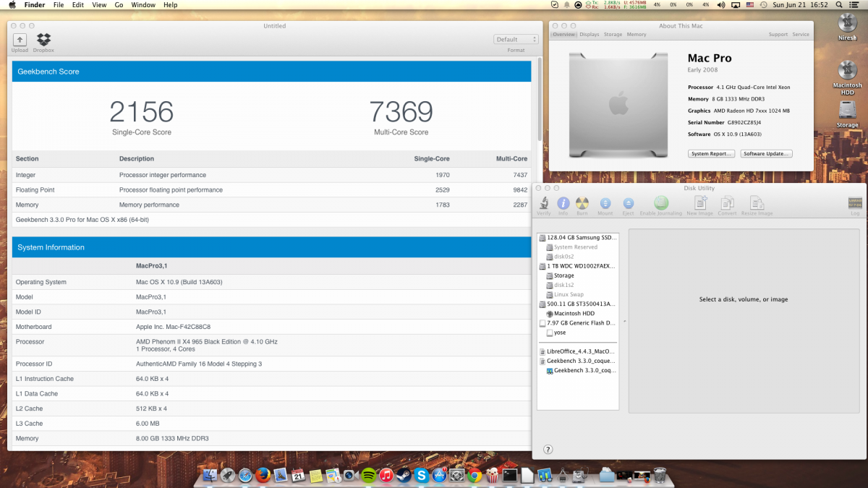868x488 pixels.
Task: Click the Software Update button
Action: (766, 153)
